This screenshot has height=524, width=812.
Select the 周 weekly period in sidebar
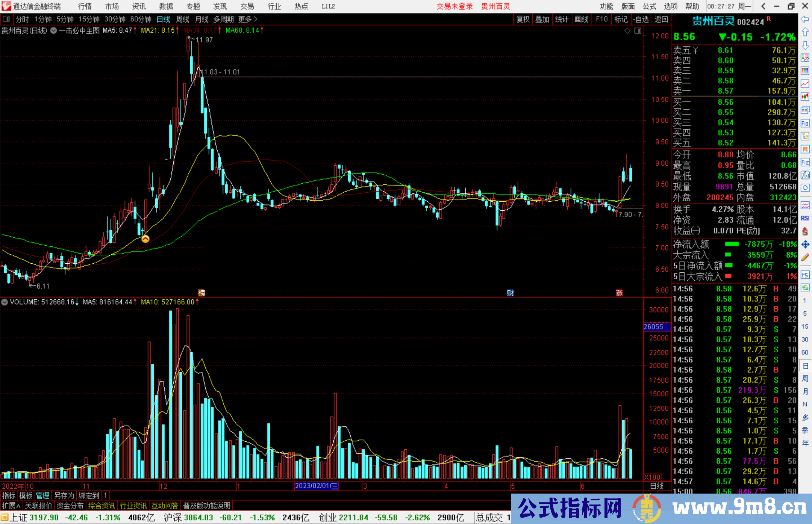(805, 379)
